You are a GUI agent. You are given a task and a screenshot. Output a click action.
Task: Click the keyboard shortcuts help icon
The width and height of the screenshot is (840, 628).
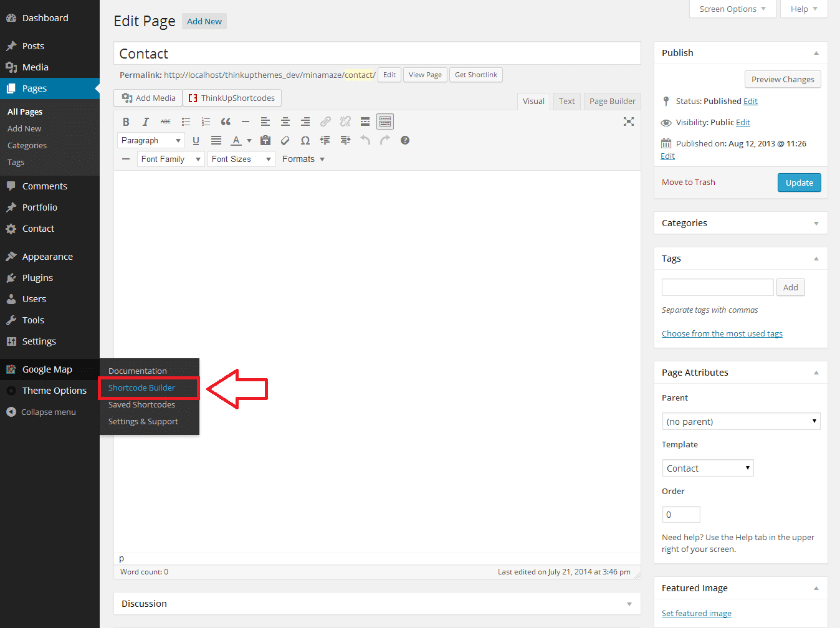[x=405, y=141]
